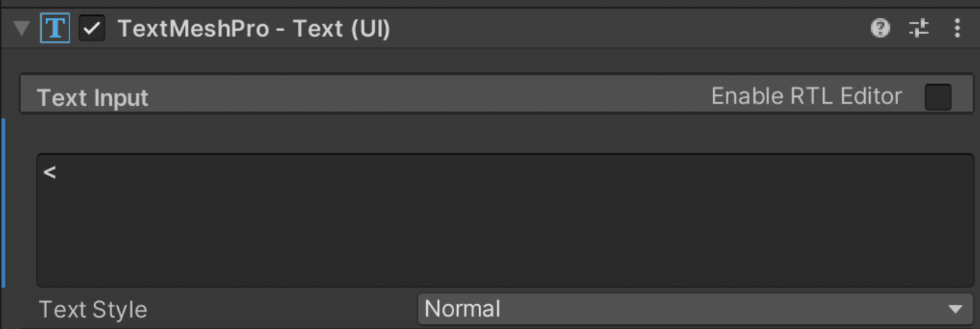The width and height of the screenshot is (980, 329).
Task: Focus the Text Input text area
Action: click(x=505, y=219)
